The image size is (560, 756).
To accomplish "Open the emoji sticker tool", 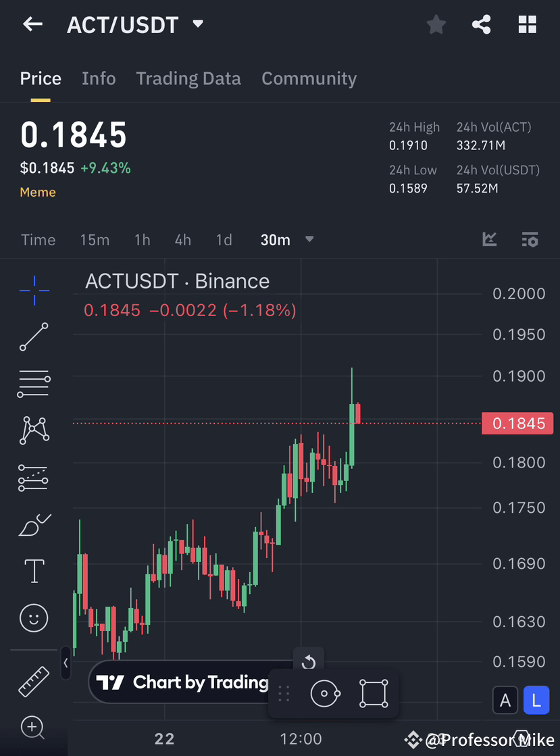I will 34,618.
